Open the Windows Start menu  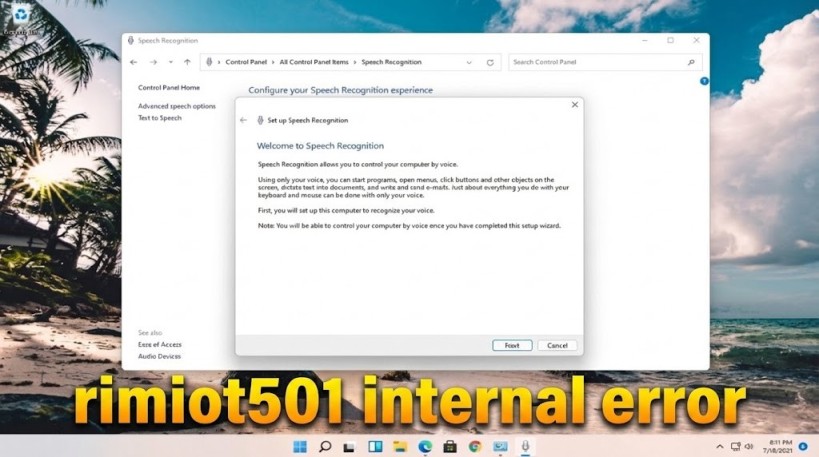click(300, 447)
